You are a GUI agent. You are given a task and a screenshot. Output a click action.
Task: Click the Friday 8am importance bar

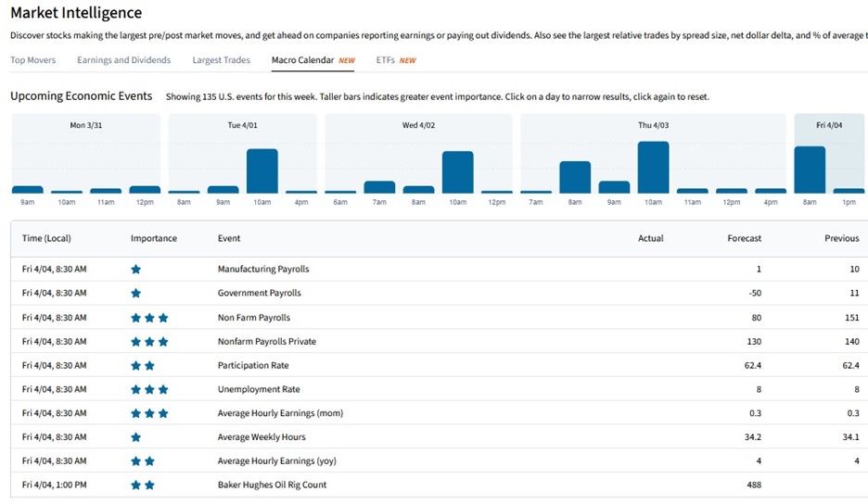(x=810, y=170)
